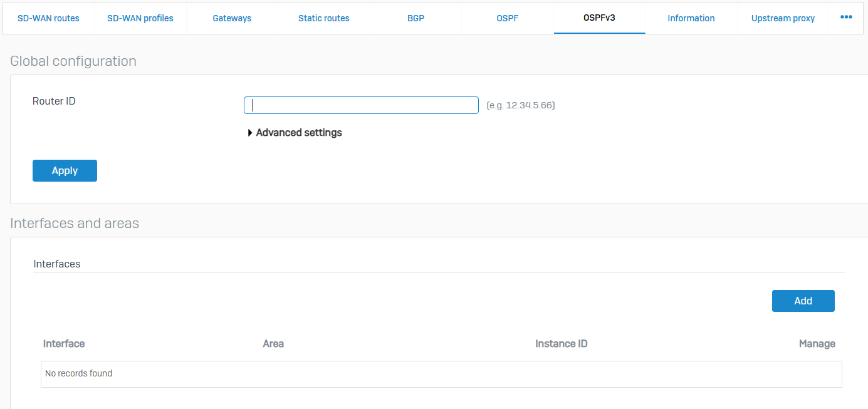This screenshot has height=409, width=868.
Task: Go to the Gateways tab
Action: pos(232,18)
